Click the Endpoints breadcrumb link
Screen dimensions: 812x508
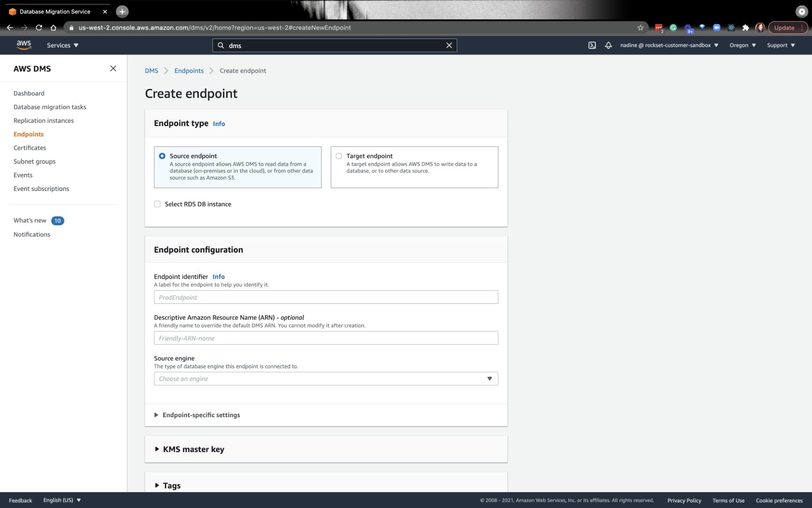[189, 71]
